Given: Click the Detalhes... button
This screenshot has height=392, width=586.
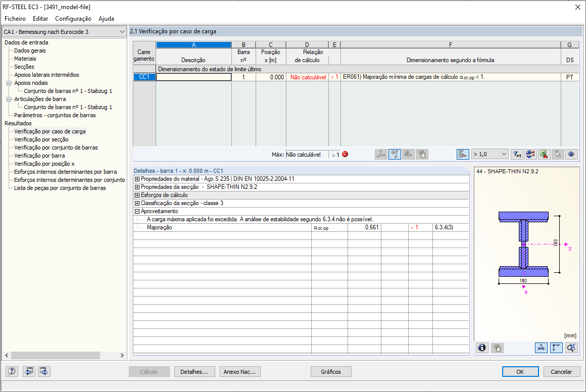Looking at the screenshot, I should pos(194,372).
